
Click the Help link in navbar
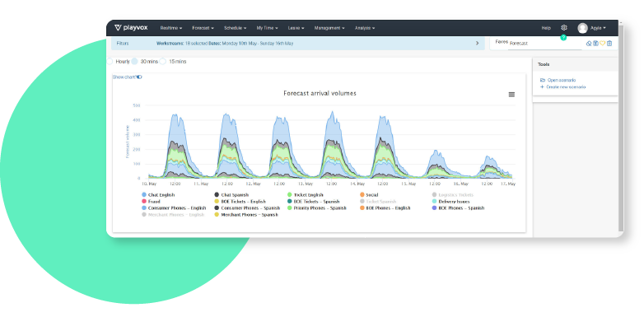(546, 28)
